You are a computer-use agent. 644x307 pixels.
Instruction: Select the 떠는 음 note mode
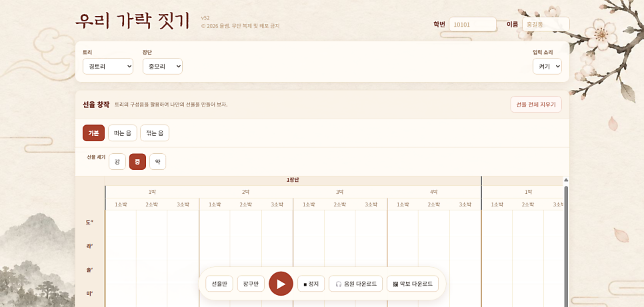[123, 133]
